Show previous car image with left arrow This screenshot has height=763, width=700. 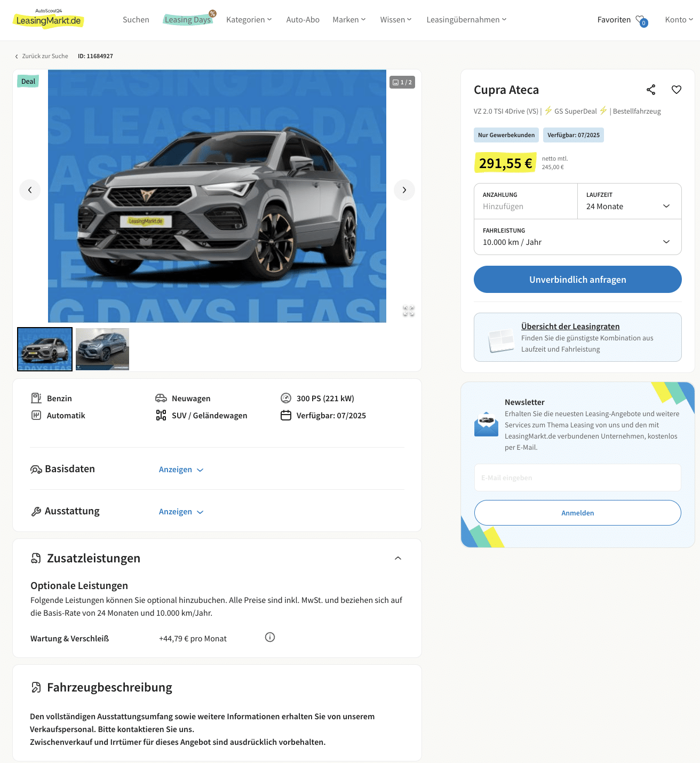click(30, 190)
